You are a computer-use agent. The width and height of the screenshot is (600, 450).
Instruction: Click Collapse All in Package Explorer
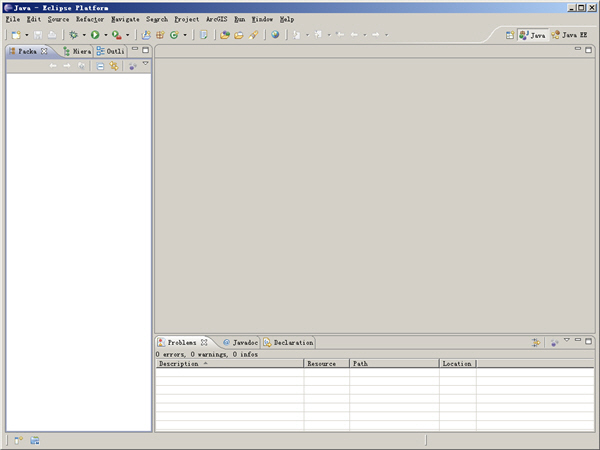tap(100, 66)
